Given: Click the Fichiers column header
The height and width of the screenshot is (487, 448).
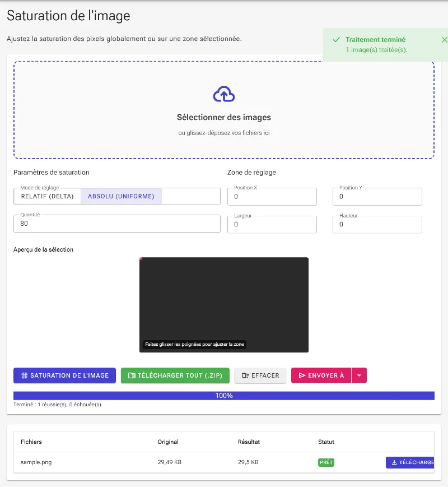Looking at the screenshot, I should point(31,442).
